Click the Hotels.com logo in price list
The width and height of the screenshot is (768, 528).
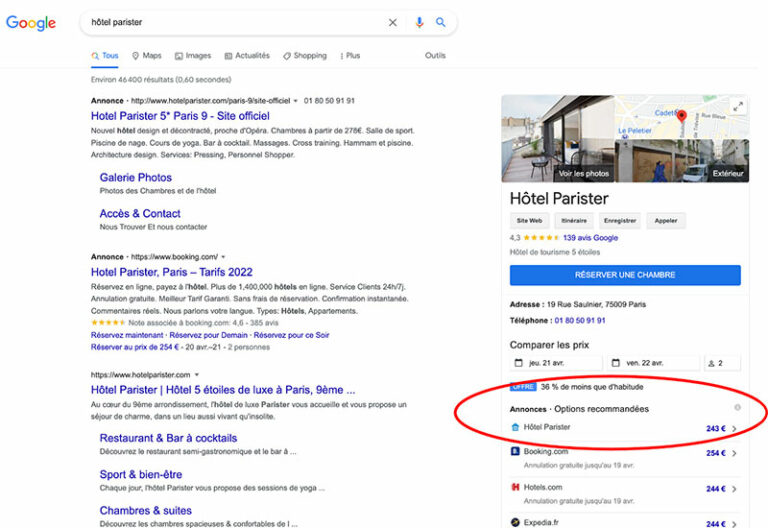coord(515,487)
